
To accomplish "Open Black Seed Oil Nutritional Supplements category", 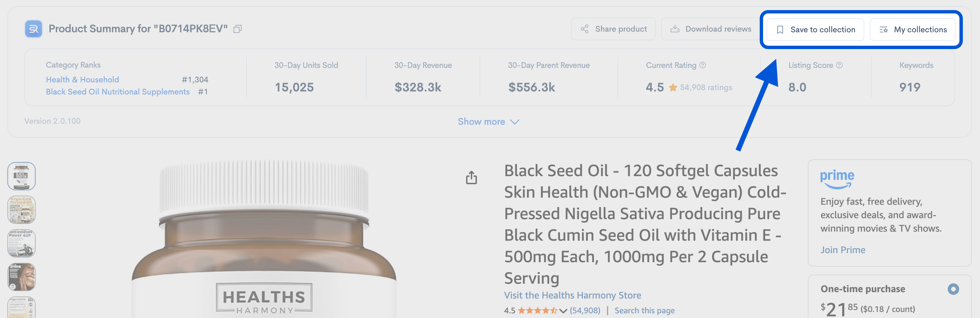I will click(x=118, y=92).
